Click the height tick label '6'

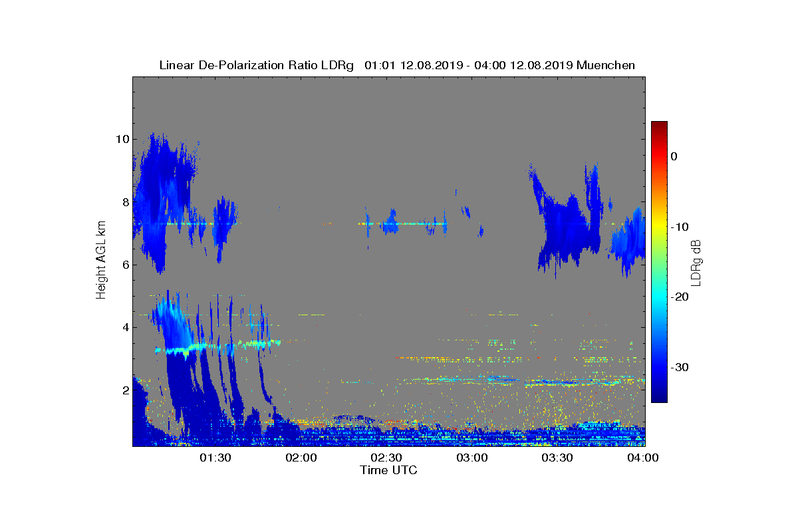[x=124, y=265]
